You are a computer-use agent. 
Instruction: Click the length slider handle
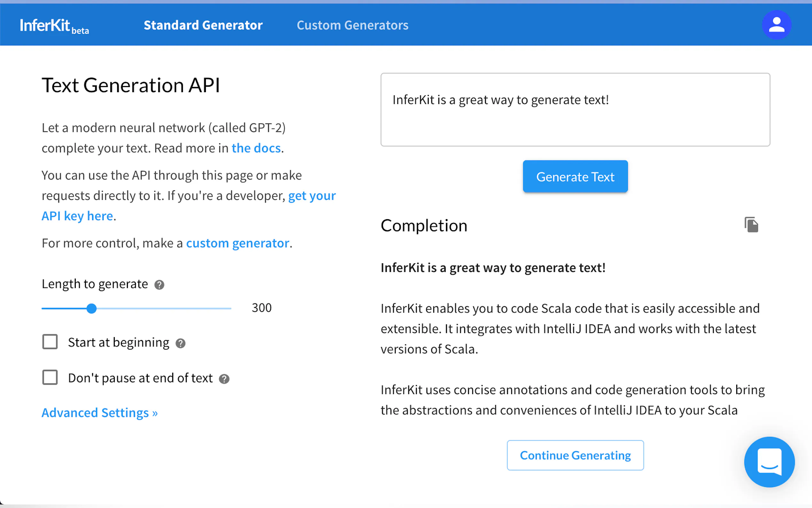(92, 308)
